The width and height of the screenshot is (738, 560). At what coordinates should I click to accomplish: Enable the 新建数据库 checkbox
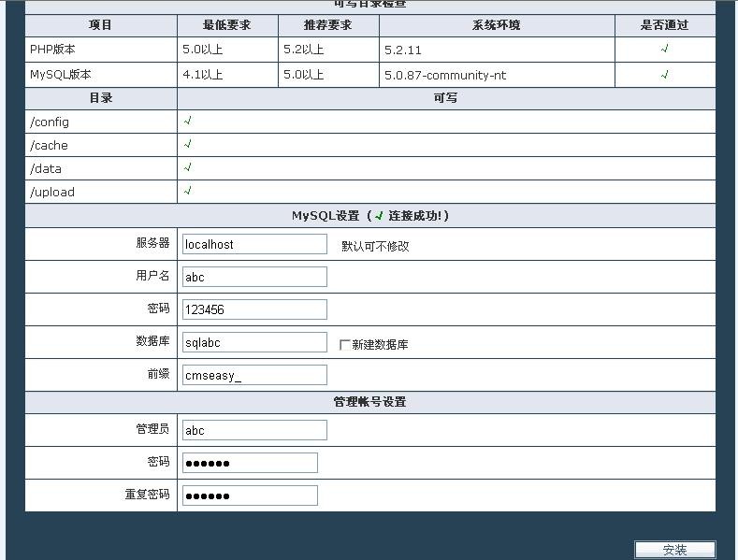[345, 344]
